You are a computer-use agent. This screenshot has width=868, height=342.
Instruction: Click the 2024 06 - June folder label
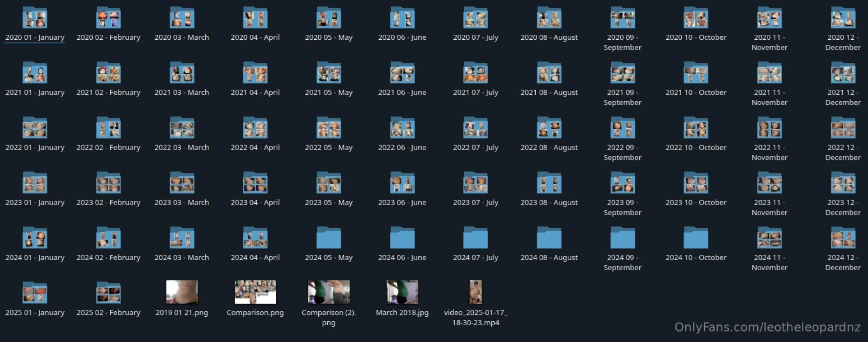click(x=402, y=258)
